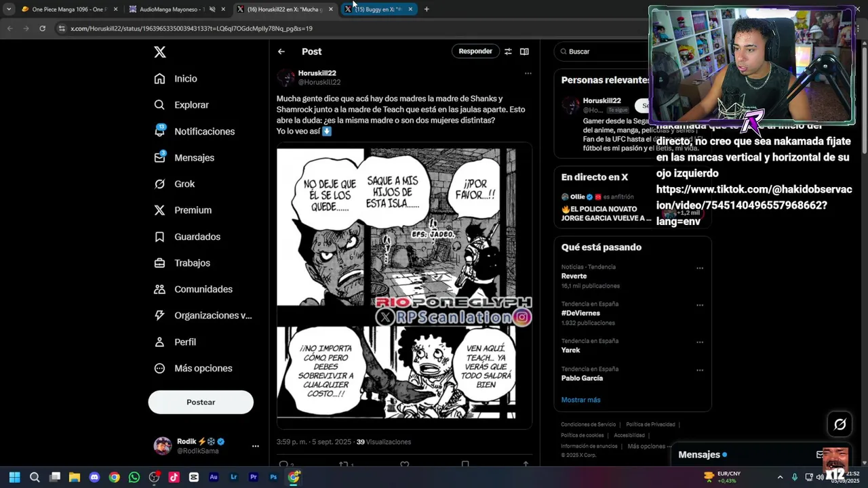Click the Responder button
Viewport: 868px width, 488px height.
pos(475,52)
